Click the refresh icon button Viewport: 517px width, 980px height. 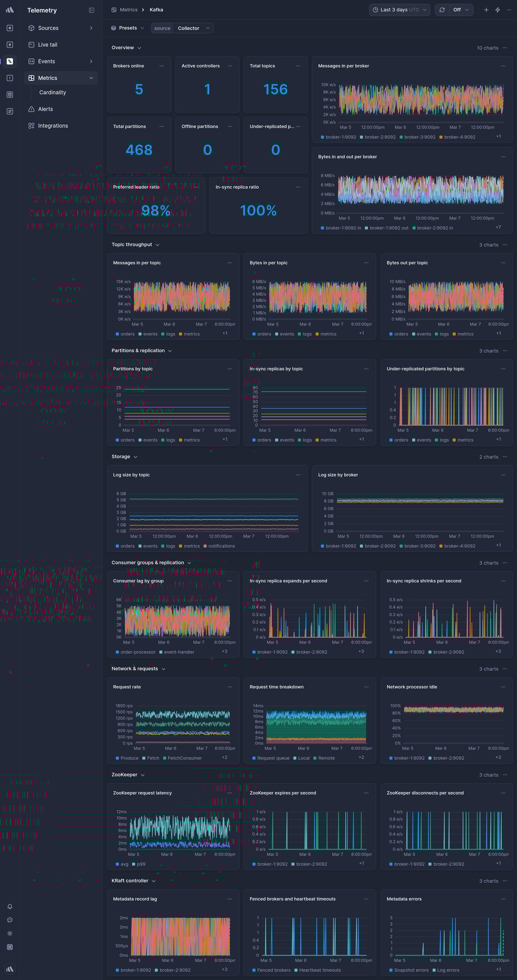[x=442, y=10]
